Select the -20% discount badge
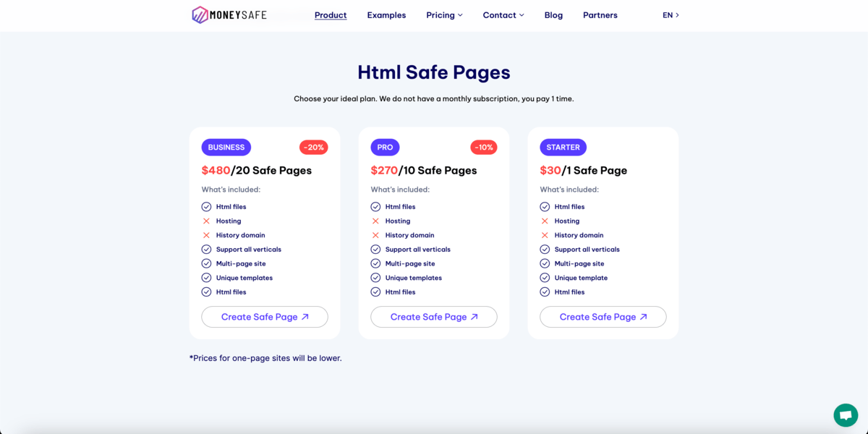 (313, 148)
